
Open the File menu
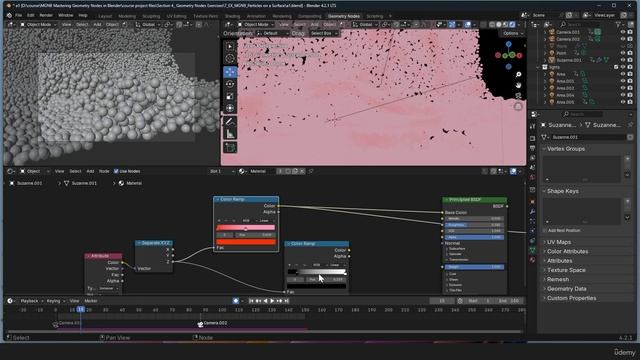[19, 16]
